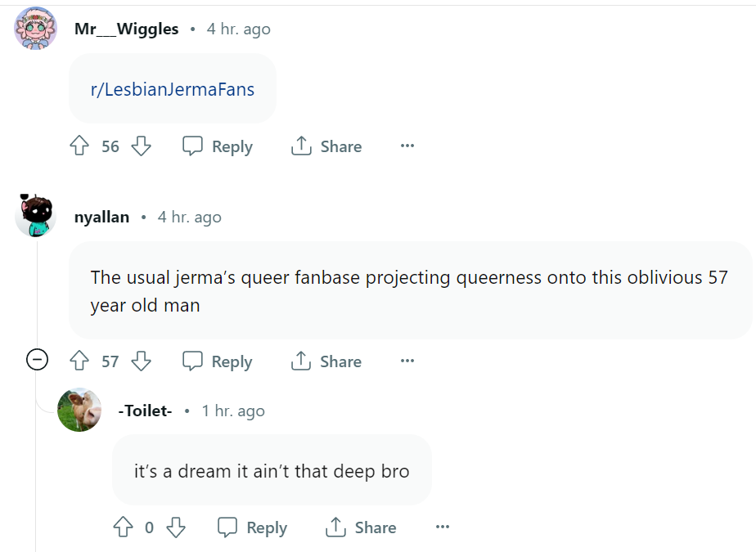This screenshot has width=756, height=552.
Task: Upvote Mr__Wiggles' comment
Action: coord(79,146)
